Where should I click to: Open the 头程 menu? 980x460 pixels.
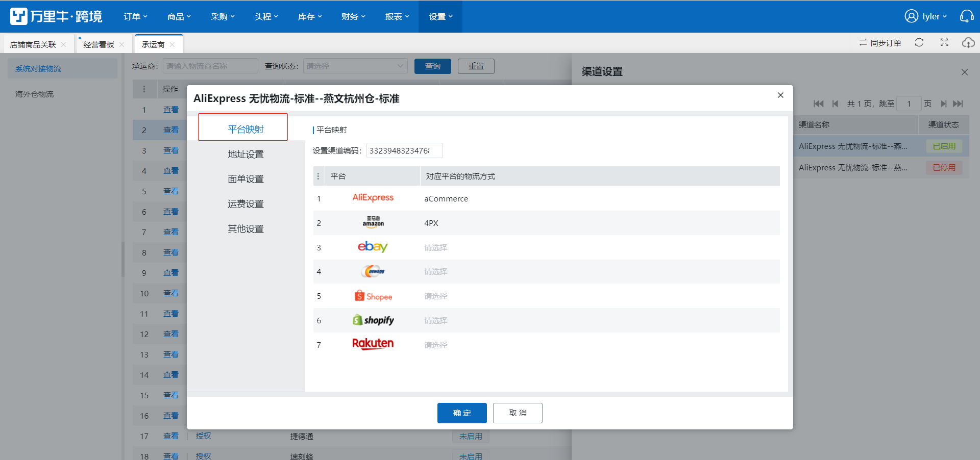coord(266,16)
